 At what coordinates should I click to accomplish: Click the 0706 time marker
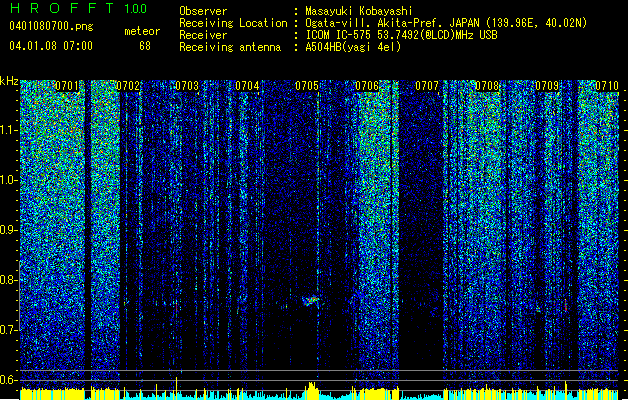tap(367, 86)
